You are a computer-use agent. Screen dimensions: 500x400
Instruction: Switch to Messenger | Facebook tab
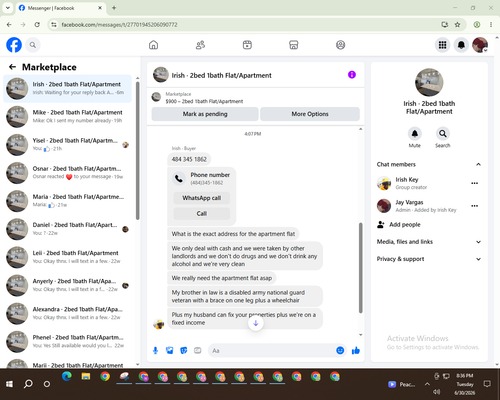coord(60,8)
